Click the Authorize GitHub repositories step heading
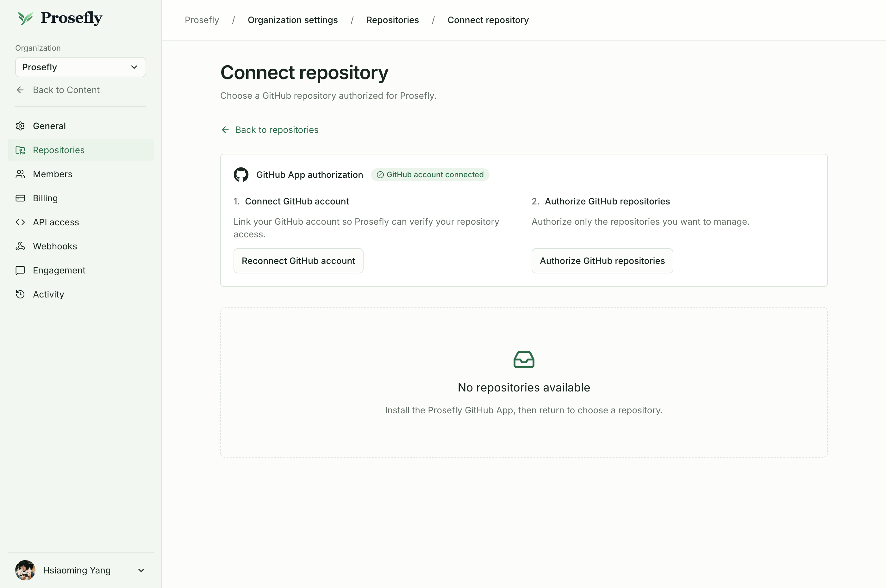Screen dimensions: 886x588 point(607,201)
